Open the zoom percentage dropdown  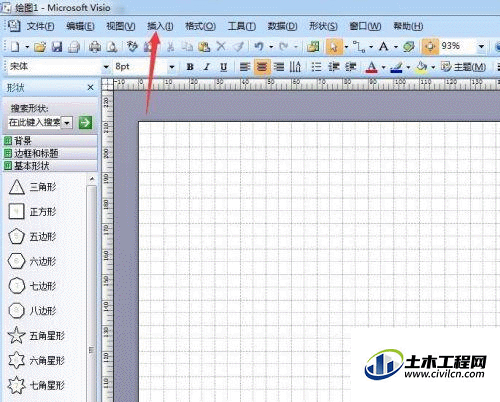(x=481, y=46)
